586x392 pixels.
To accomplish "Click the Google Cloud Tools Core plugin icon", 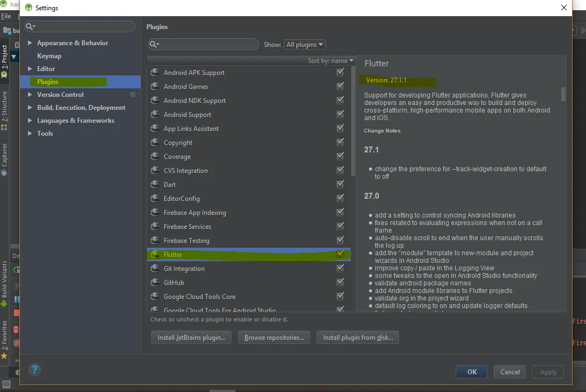I will 155,297.
